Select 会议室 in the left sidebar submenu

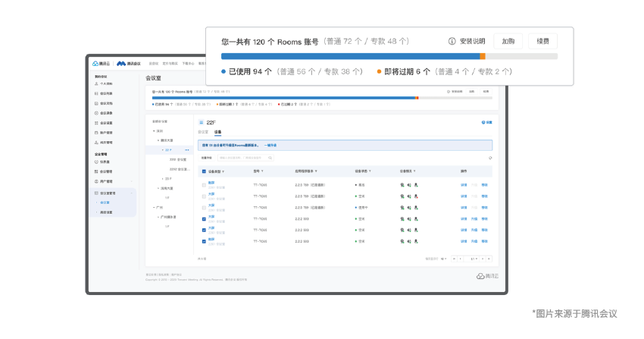pyautogui.click(x=105, y=202)
